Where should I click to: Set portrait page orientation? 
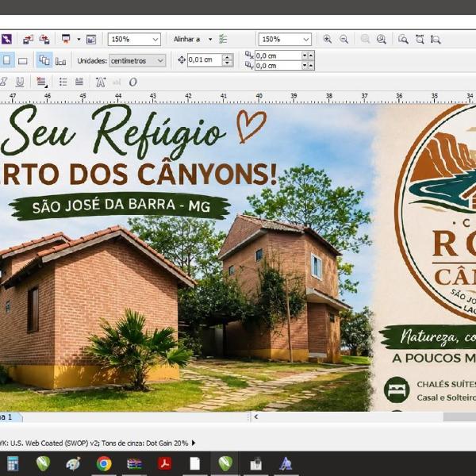coord(6,60)
